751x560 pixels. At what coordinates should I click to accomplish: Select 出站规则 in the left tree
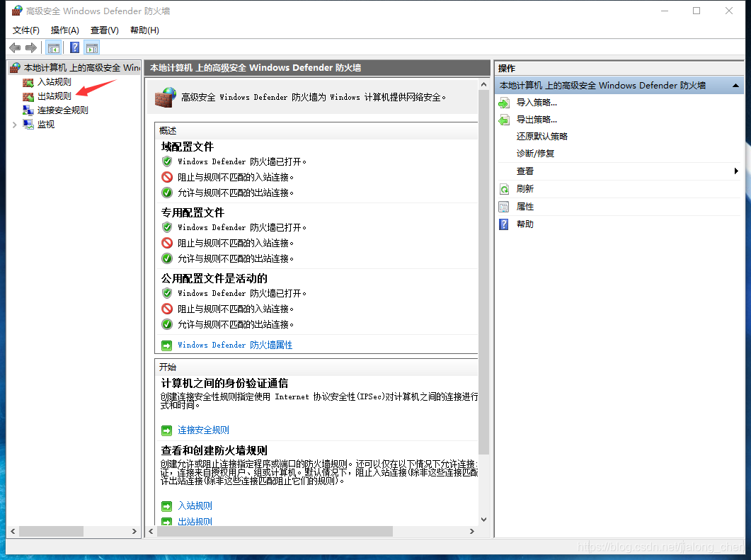point(54,96)
